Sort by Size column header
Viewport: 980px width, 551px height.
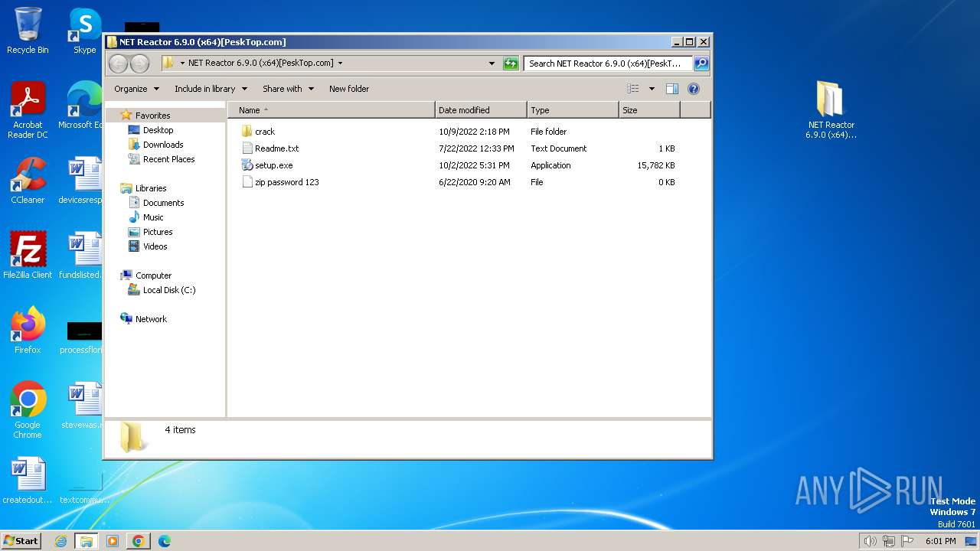pyautogui.click(x=649, y=110)
